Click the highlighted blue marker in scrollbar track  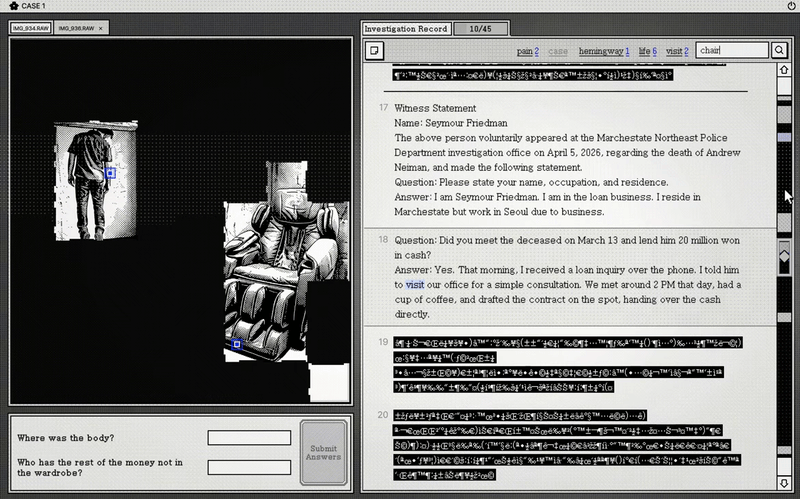[x=784, y=138]
